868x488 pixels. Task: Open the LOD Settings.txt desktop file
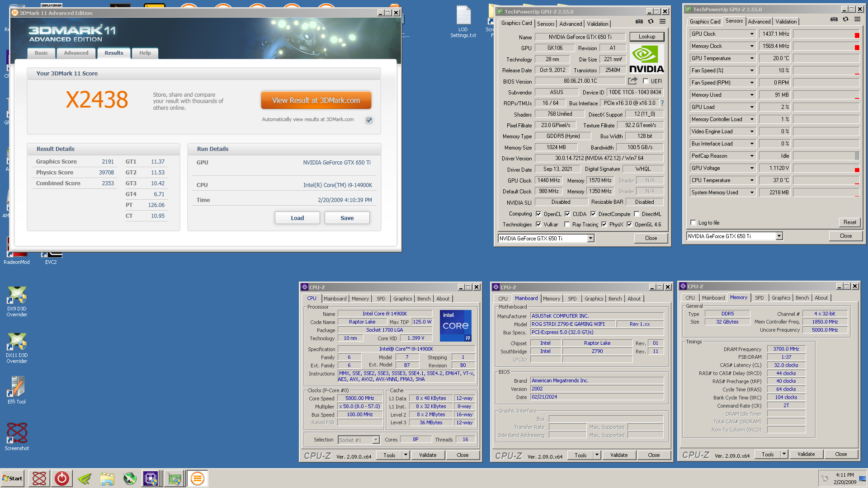463,21
